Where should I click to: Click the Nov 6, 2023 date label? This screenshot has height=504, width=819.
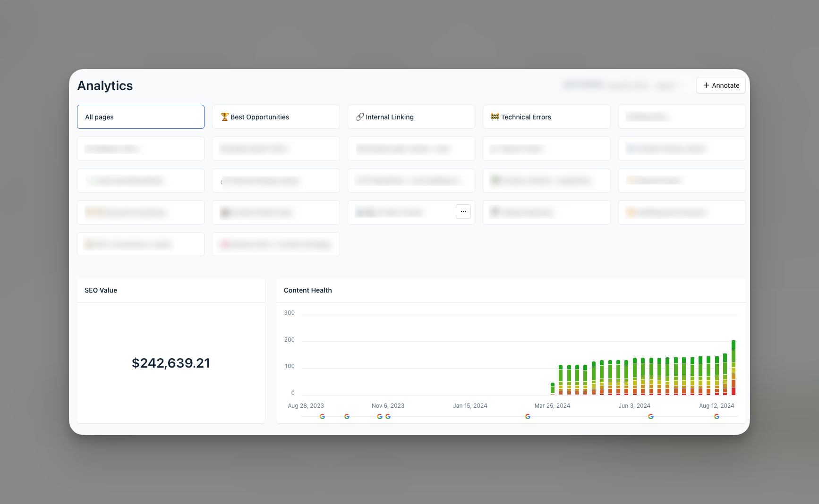coord(388,406)
